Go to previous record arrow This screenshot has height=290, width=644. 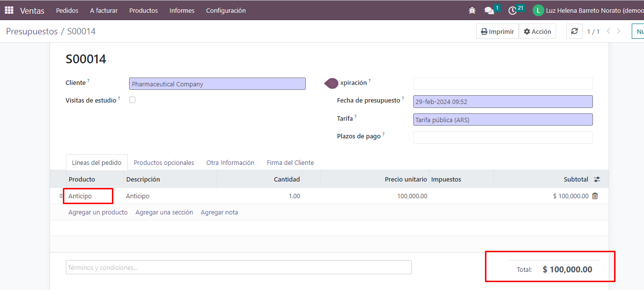click(609, 31)
